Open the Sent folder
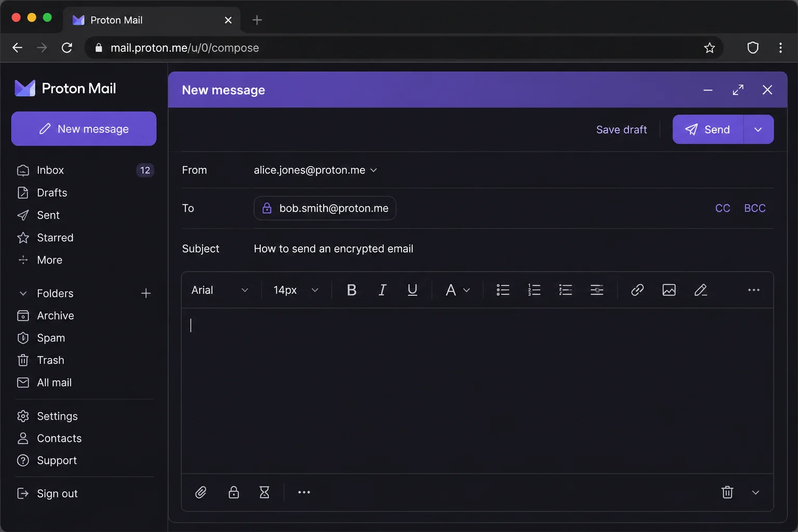Screen dimensions: 798x532 coord(48,215)
